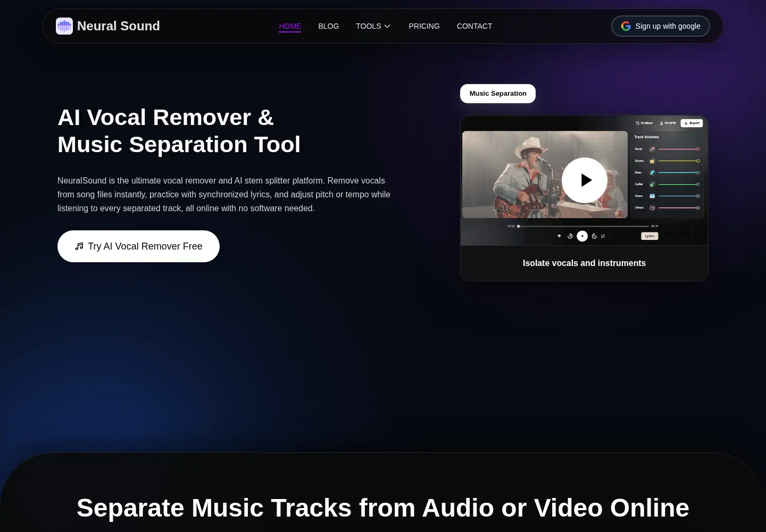Screen dimensions: 766x532
Task: Adjust the Others volume slider
Action: [678, 207]
